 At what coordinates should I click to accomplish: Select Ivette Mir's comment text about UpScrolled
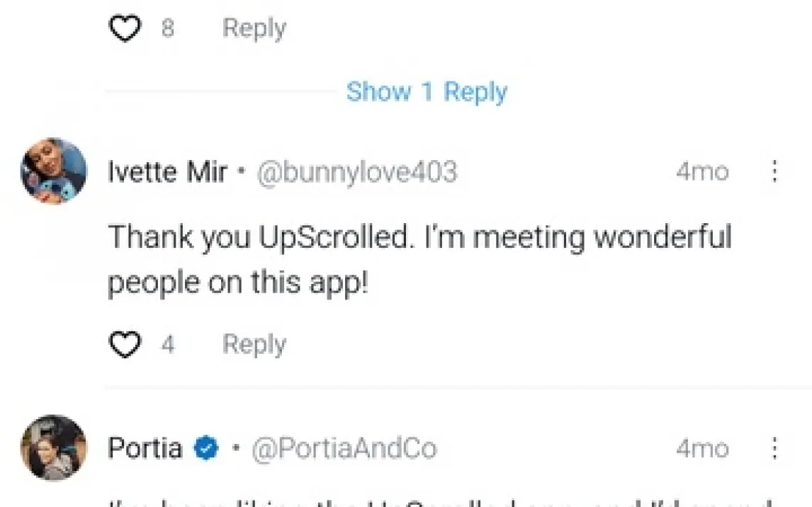[418, 260]
